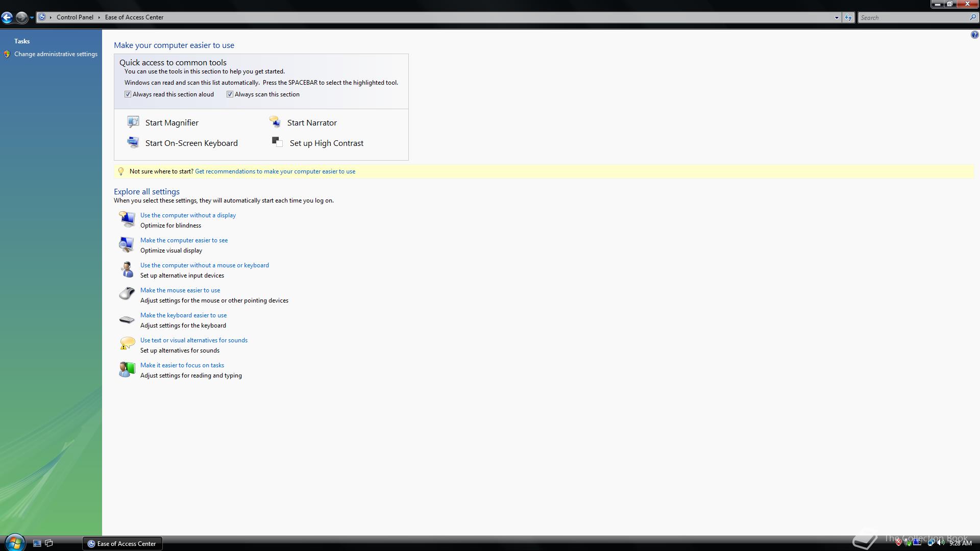
Task: Click the On-Screen Keyboard icon
Action: [x=133, y=142]
